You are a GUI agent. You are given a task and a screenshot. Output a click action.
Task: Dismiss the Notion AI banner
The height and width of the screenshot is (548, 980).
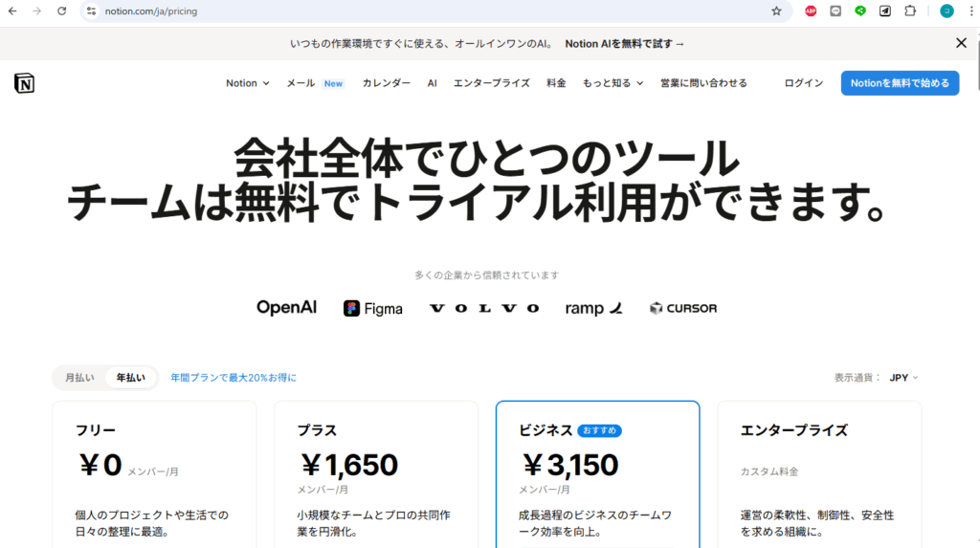tap(961, 43)
